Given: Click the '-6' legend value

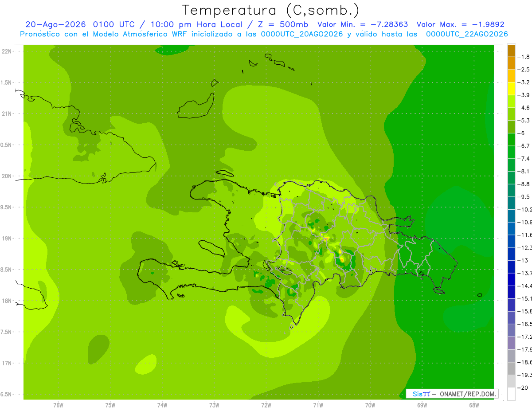Looking at the screenshot, I should point(522,133).
